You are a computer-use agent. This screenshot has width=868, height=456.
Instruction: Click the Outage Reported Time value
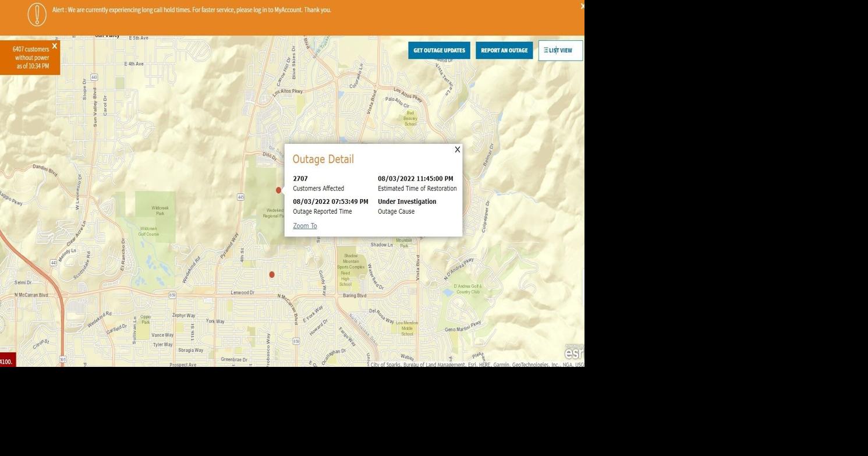(330, 202)
